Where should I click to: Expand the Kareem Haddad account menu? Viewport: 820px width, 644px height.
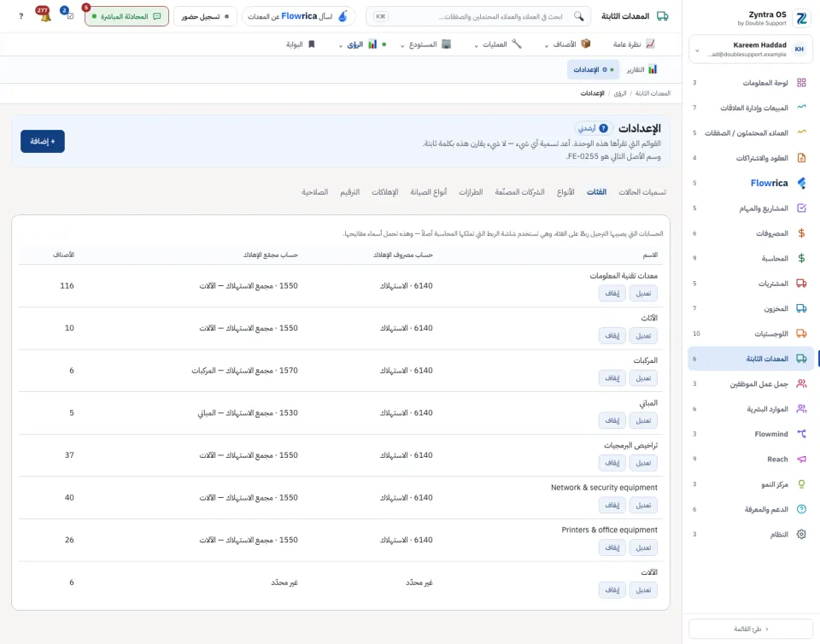point(749,50)
